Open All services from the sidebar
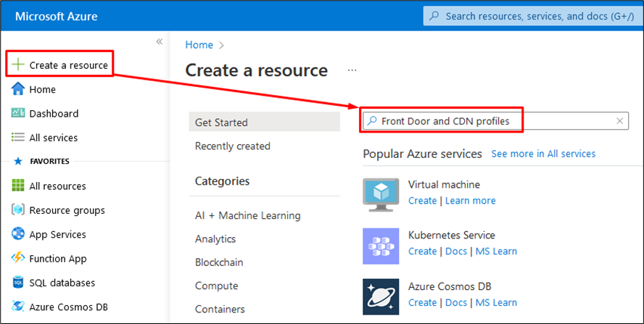644x324 pixels. coord(54,138)
